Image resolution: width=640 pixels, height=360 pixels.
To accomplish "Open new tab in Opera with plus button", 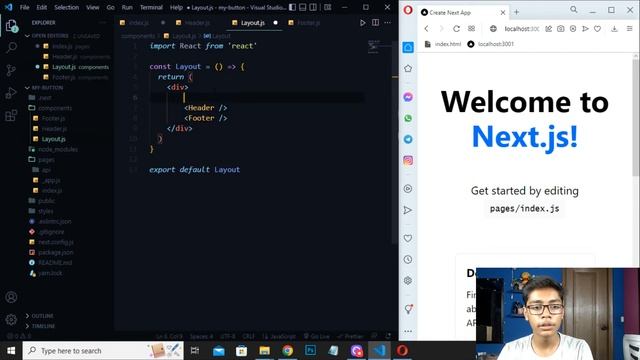I will (516, 12).
